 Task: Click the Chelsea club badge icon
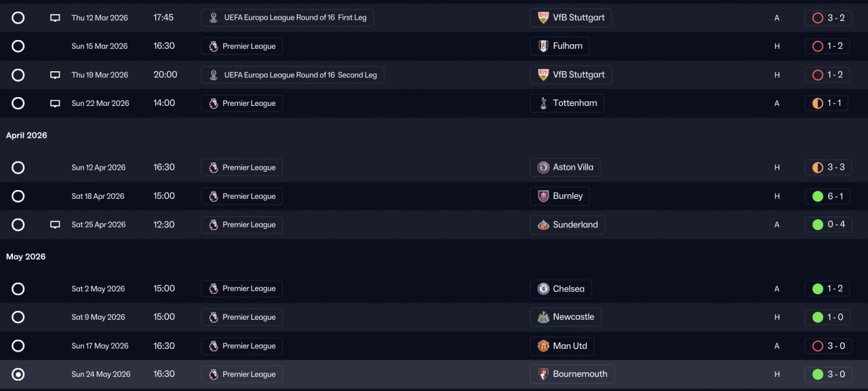point(543,288)
